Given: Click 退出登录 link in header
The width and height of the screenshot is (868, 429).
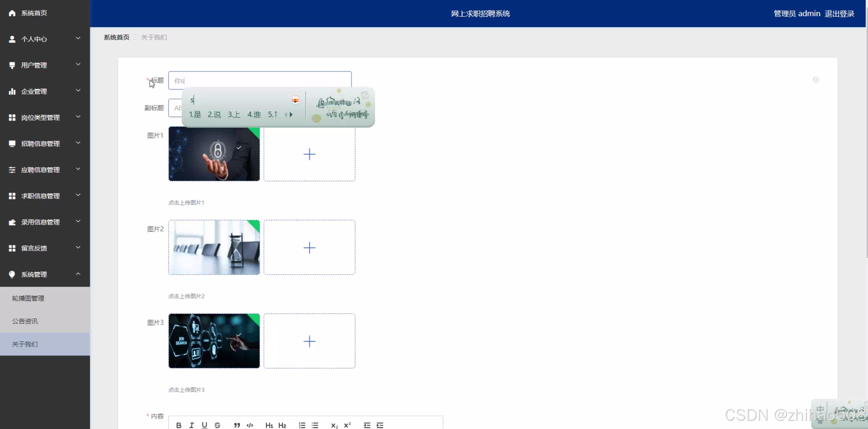Looking at the screenshot, I should 839,14.
